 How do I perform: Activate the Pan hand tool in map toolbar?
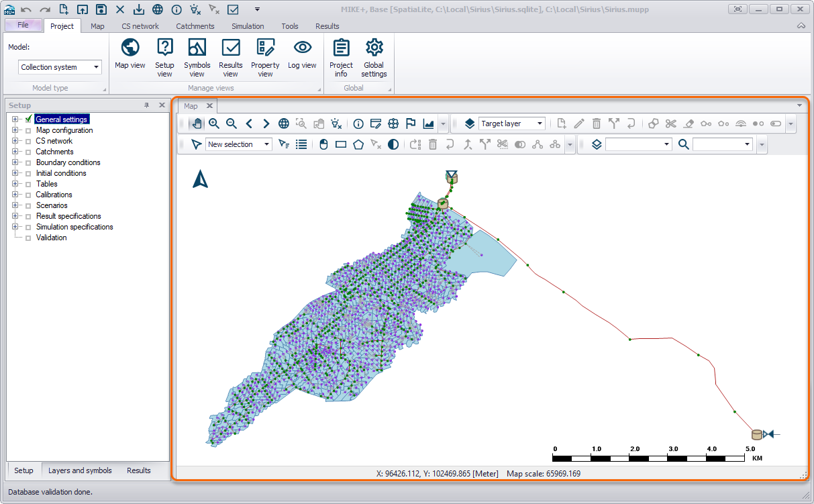(x=197, y=123)
